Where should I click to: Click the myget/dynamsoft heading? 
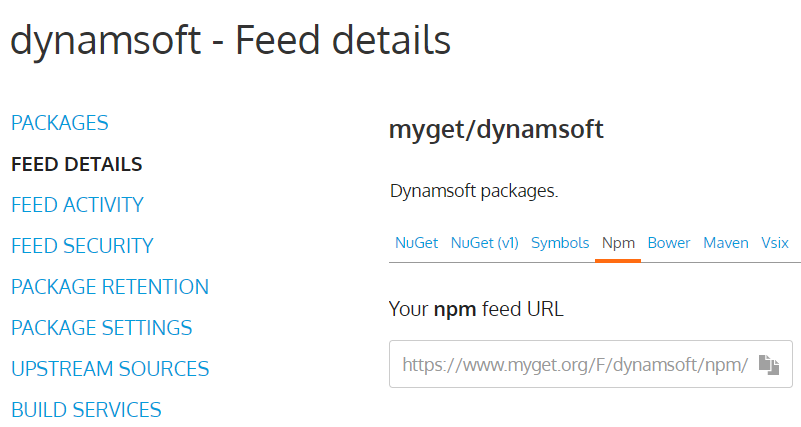coord(496,130)
